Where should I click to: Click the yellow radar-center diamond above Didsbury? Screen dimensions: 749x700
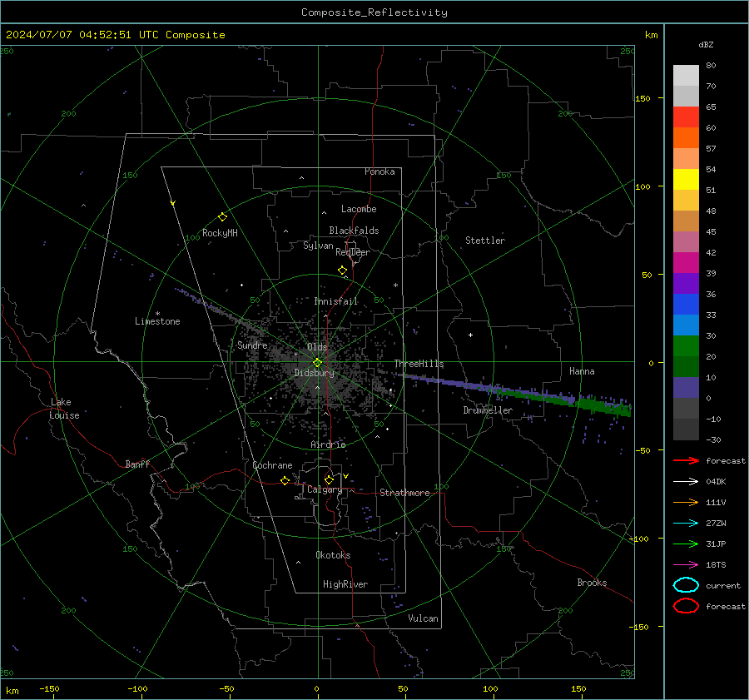(317, 363)
